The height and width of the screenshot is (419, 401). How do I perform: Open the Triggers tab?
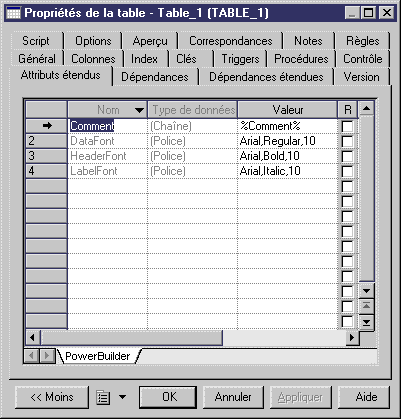pos(240,59)
